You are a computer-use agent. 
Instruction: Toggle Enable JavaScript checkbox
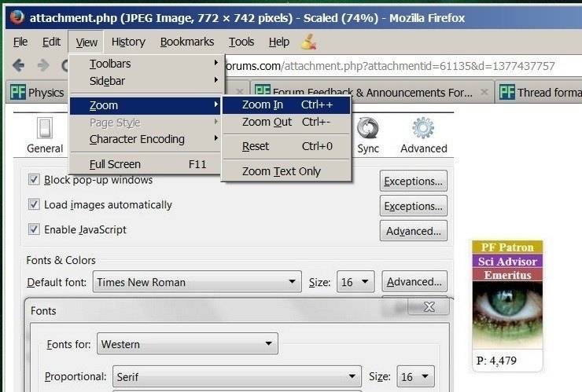(x=34, y=229)
